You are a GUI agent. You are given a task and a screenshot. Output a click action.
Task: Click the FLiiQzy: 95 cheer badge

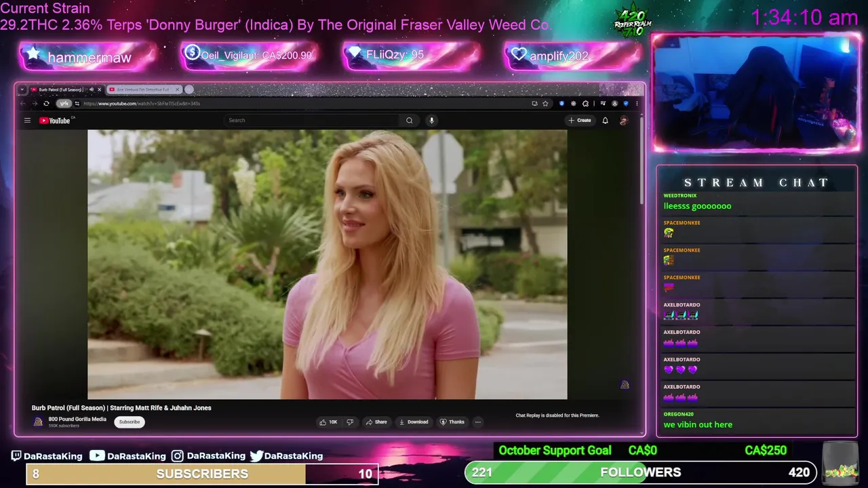410,56
